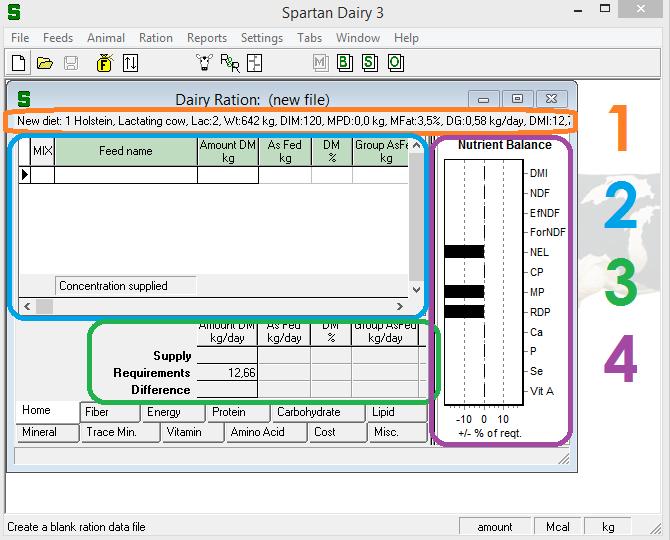Viewport: 670px width, 540px height.
Task: Open the Ration menu
Action: pos(156,38)
